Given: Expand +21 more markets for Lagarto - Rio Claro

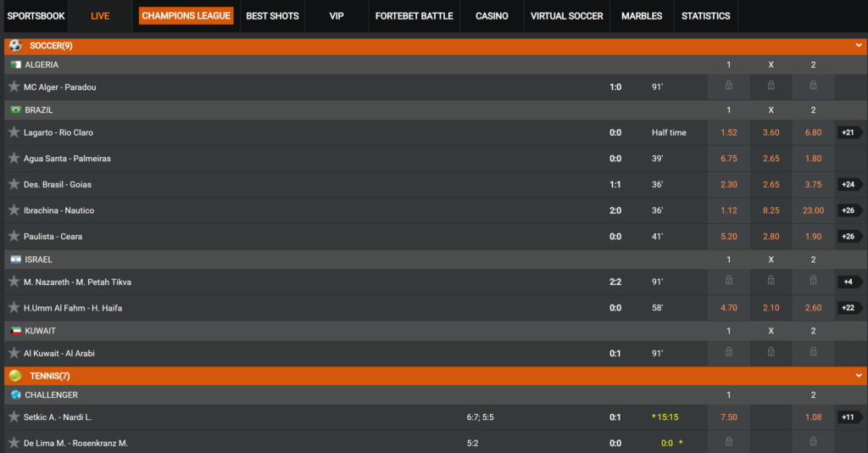Looking at the screenshot, I should coord(849,132).
